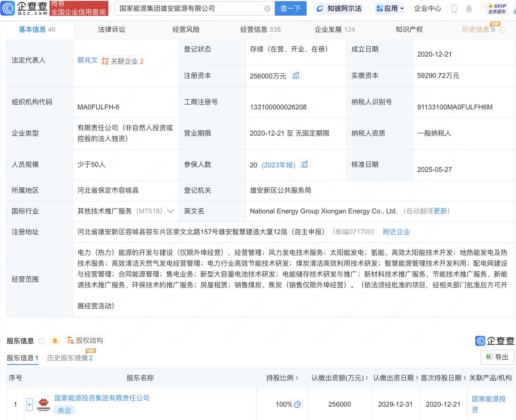Viewport: 516px width, 420px height.
Task: View chart icon beside 256000万元 registered capital
Action: point(296,75)
